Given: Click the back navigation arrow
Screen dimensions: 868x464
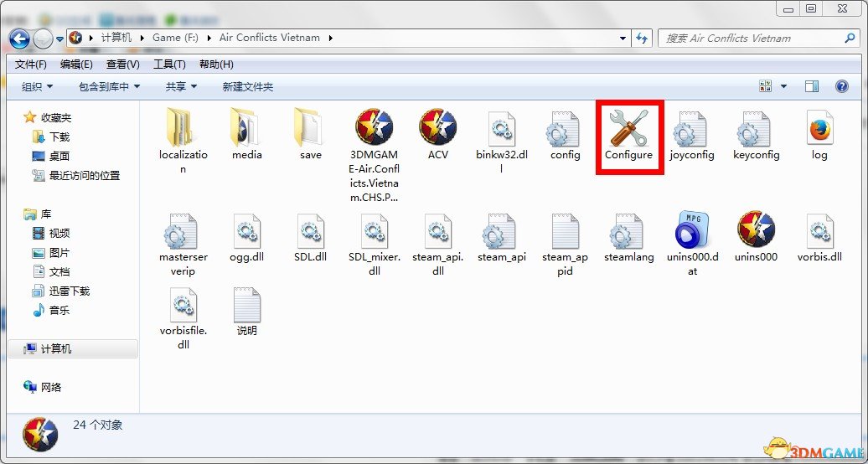Looking at the screenshot, I should (20, 39).
